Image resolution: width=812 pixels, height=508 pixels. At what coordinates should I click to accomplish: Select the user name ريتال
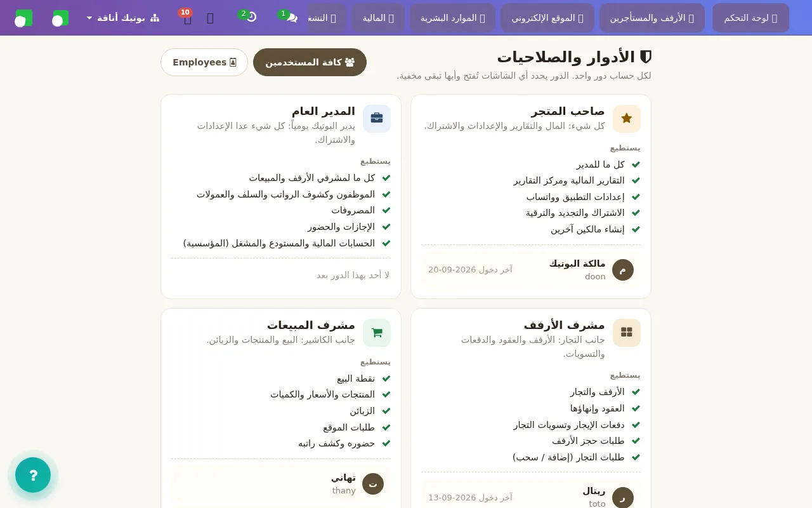click(x=594, y=491)
